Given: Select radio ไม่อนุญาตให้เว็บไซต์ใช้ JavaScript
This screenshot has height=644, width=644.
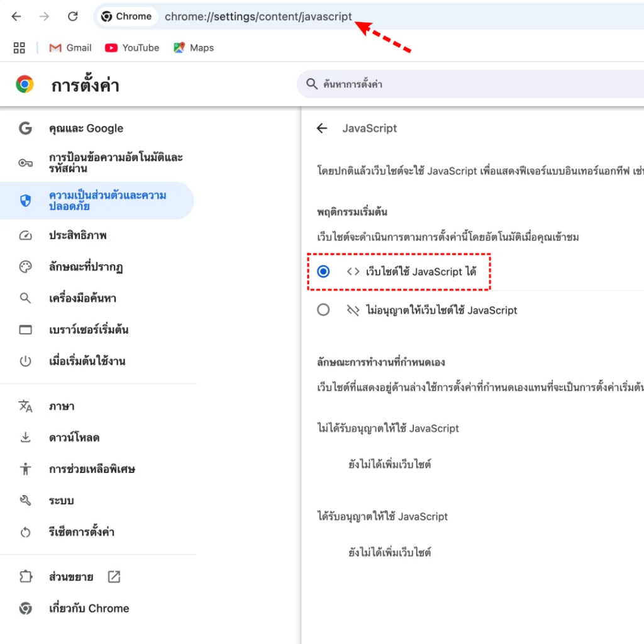Looking at the screenshot, I should pyautogui.click(x=323, y=310).
